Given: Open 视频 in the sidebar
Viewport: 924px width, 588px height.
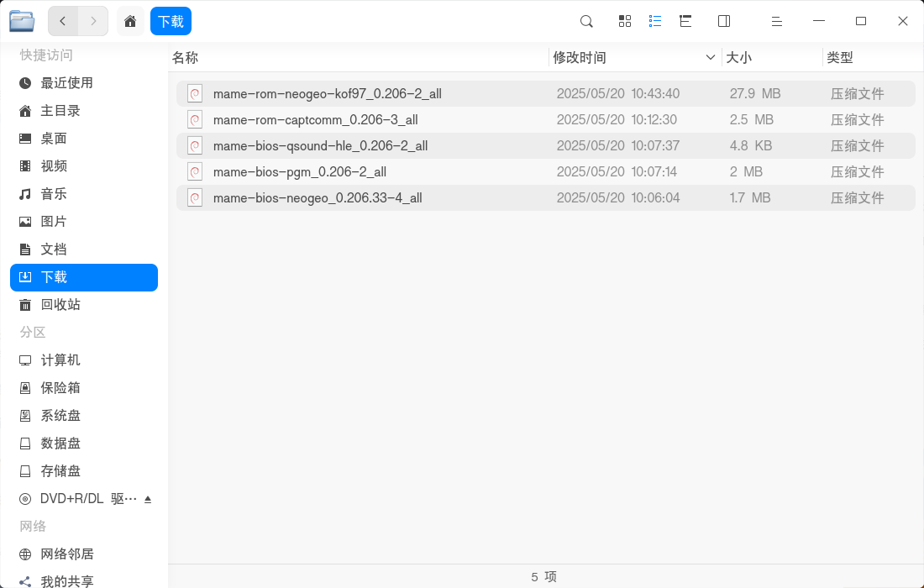Looking at the screenshot, I should click(x=84, y=166).
